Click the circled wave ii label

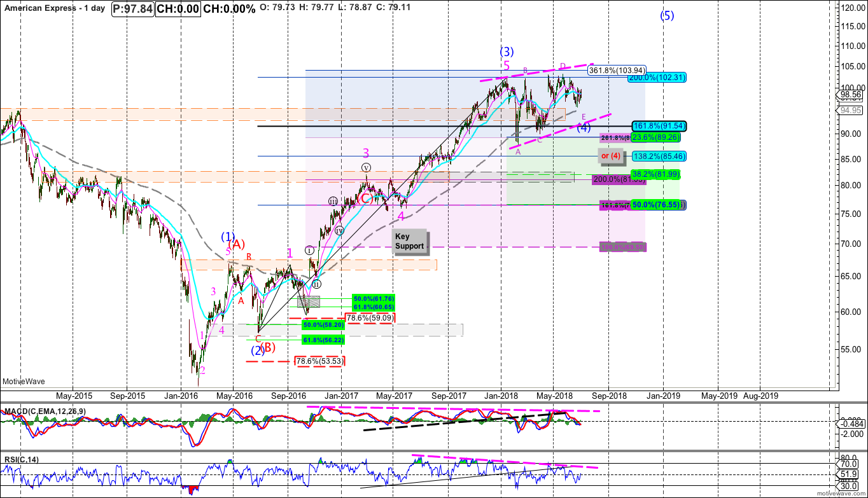[x=316, y=284]
